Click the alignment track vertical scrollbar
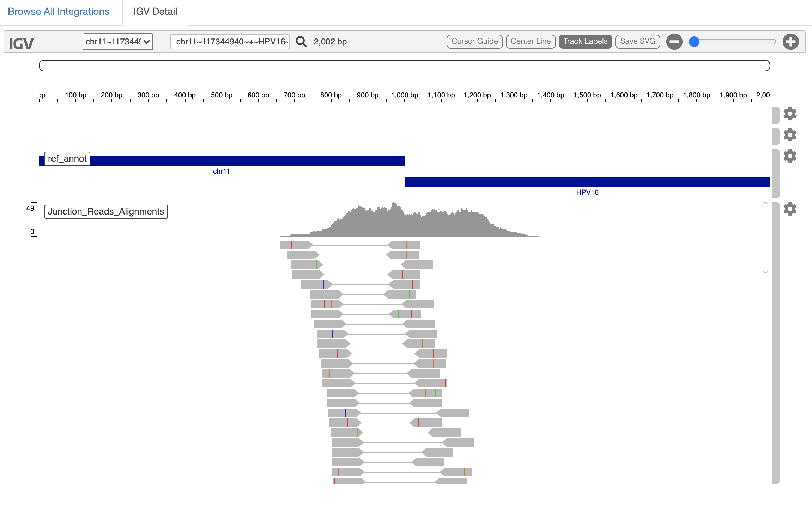Screen dimensions: 812x530 tap(765, 237)
